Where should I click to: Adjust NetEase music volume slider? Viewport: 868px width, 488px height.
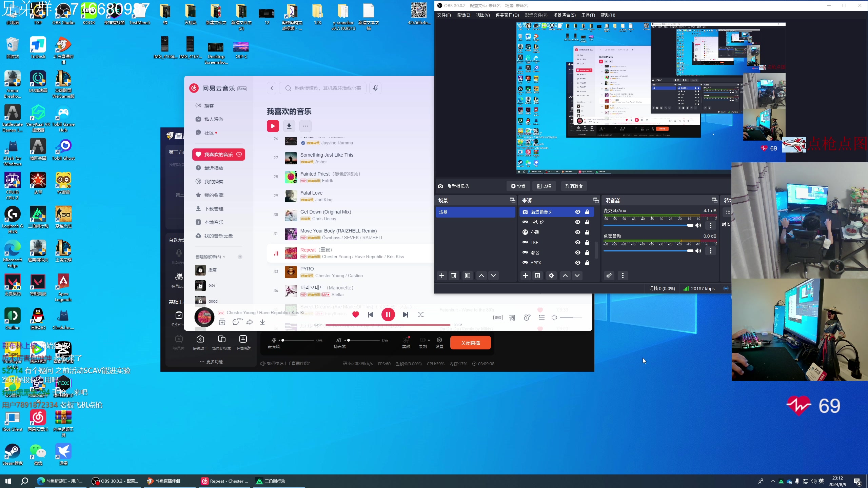571,318
